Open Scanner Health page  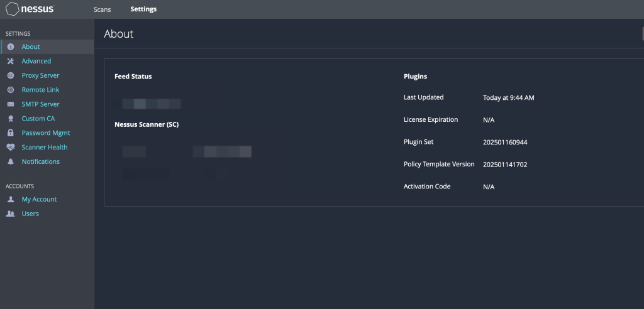tap(45, 148)
